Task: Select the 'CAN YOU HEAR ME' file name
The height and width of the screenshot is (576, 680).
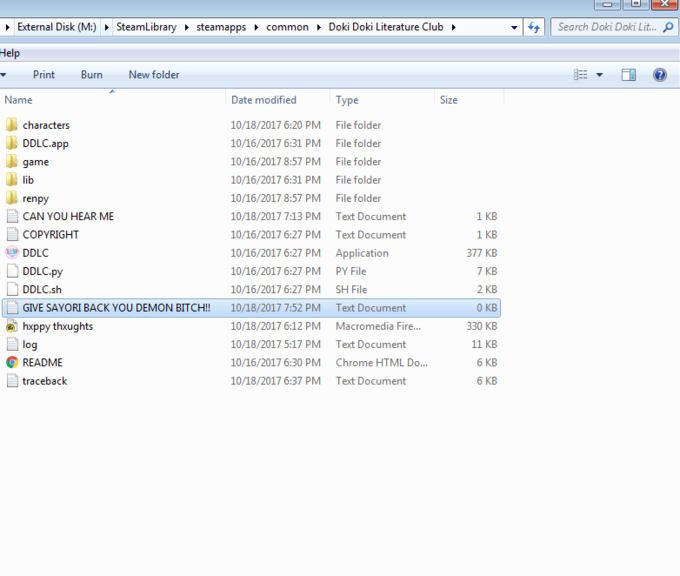Action: point(68,216)
